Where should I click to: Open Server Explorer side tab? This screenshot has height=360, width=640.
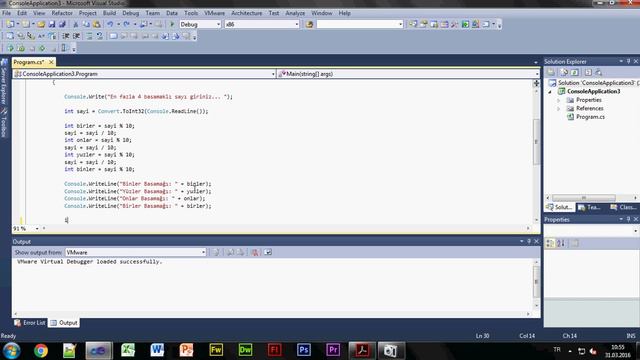pos(4,82)
